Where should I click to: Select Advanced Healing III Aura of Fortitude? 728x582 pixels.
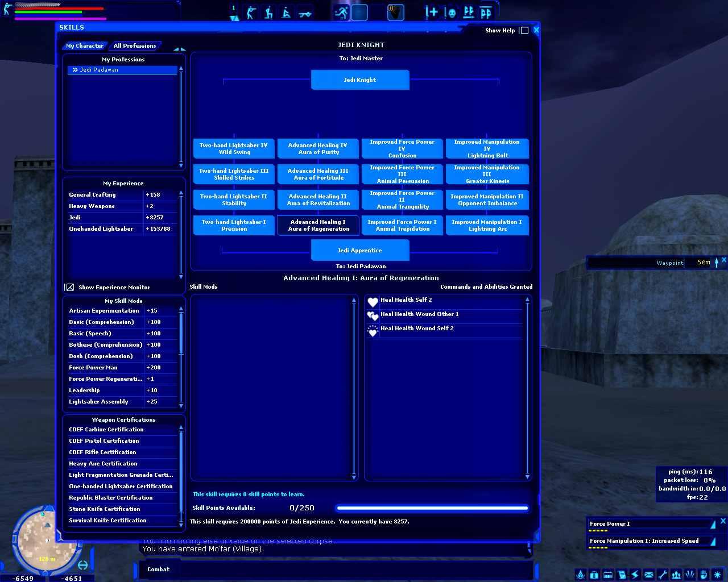[318, 174]
